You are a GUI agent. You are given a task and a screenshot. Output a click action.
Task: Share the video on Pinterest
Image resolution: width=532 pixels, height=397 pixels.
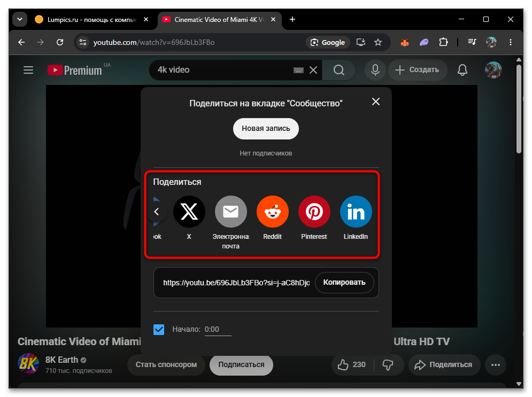pyautogui.click(x=314, y=212)
